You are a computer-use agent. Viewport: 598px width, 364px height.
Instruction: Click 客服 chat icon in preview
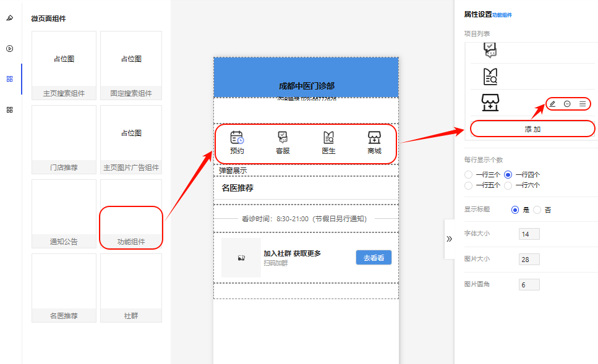pyautogui.click(x=283, y=138)
